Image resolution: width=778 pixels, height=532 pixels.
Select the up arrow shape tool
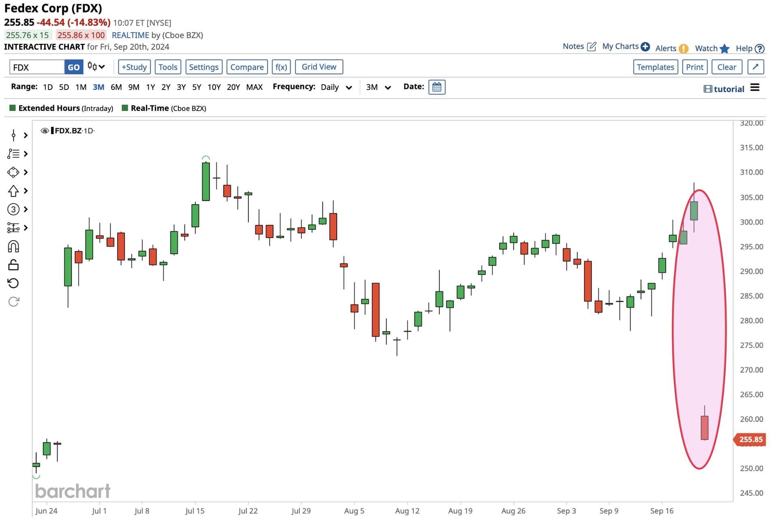click(13, 190)
